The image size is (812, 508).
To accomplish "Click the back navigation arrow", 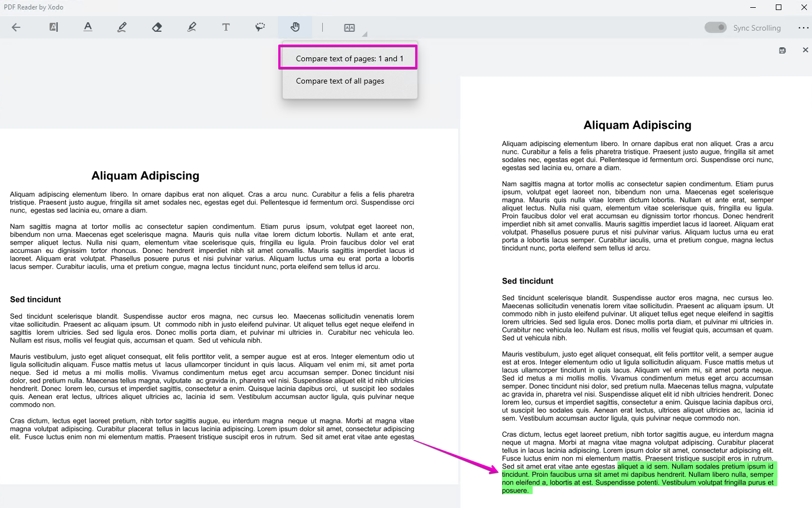I will [16, 27].
